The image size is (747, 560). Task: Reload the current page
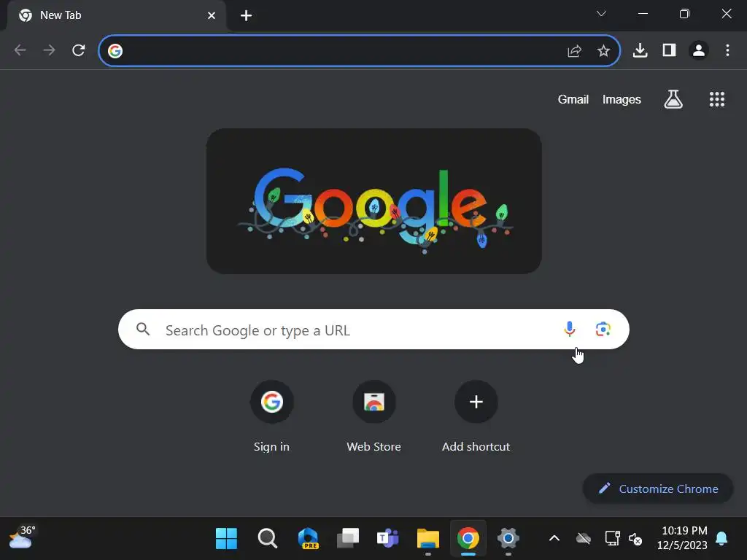(x=79, y=50)
